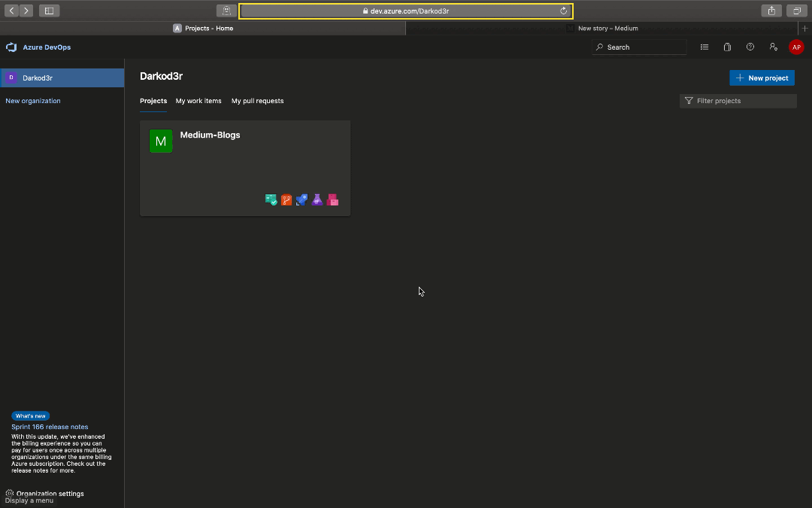Click the Azure DevOps logo icon
The image size is (812, 508).
pos(11,47)
